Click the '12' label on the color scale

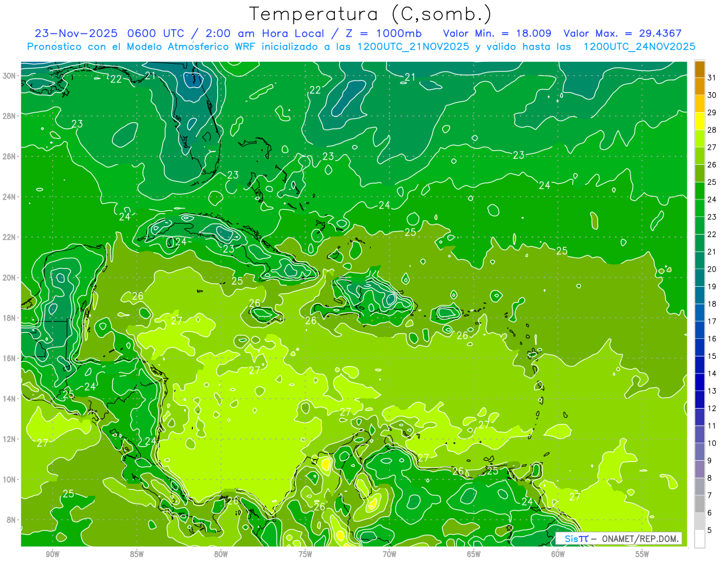(712, 409)
